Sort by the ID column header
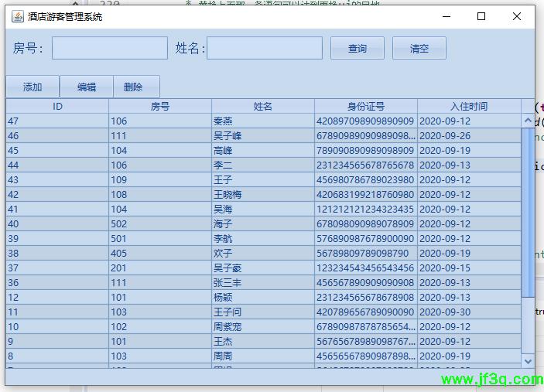This screenshot has width=544, height=392. click(57, 107)
